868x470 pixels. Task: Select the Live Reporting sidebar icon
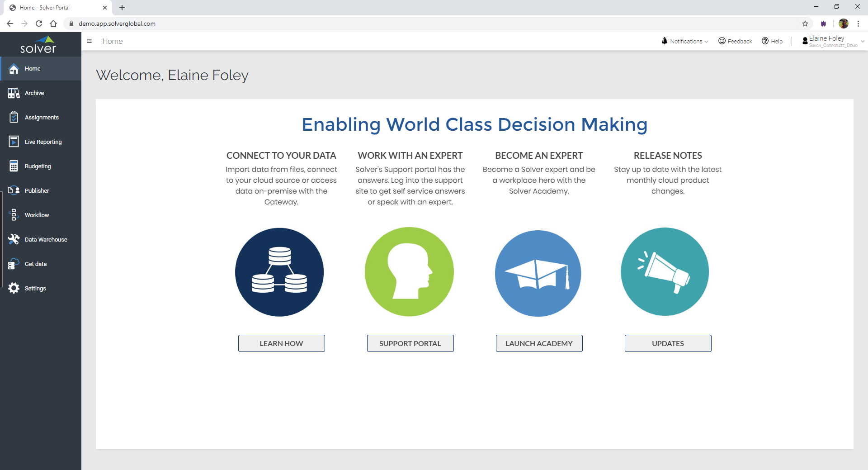pos(14,142)
